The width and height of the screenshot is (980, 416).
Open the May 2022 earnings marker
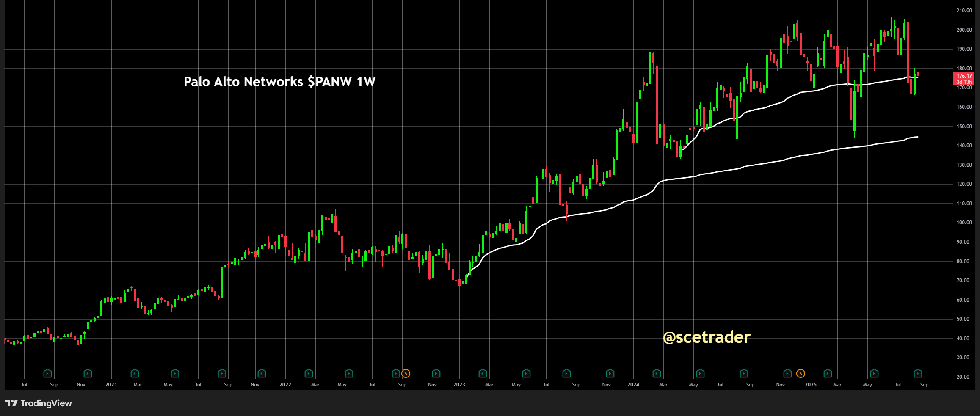[x=349, y=373]
